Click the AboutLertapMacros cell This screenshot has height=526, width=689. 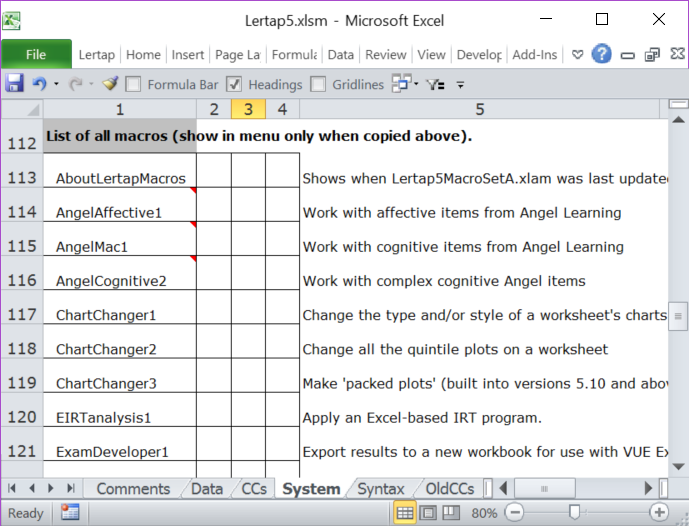click(x=120, y=170)
